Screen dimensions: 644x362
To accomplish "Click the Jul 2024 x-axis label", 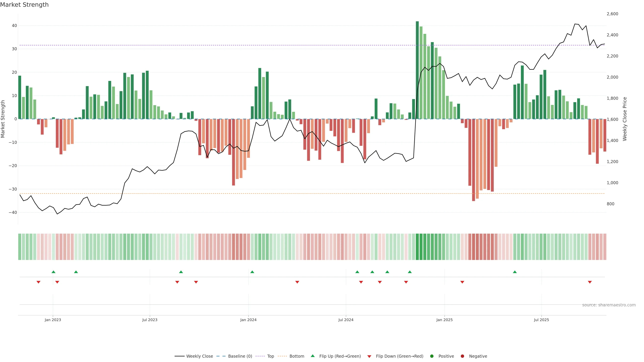I will coord(346,320).
